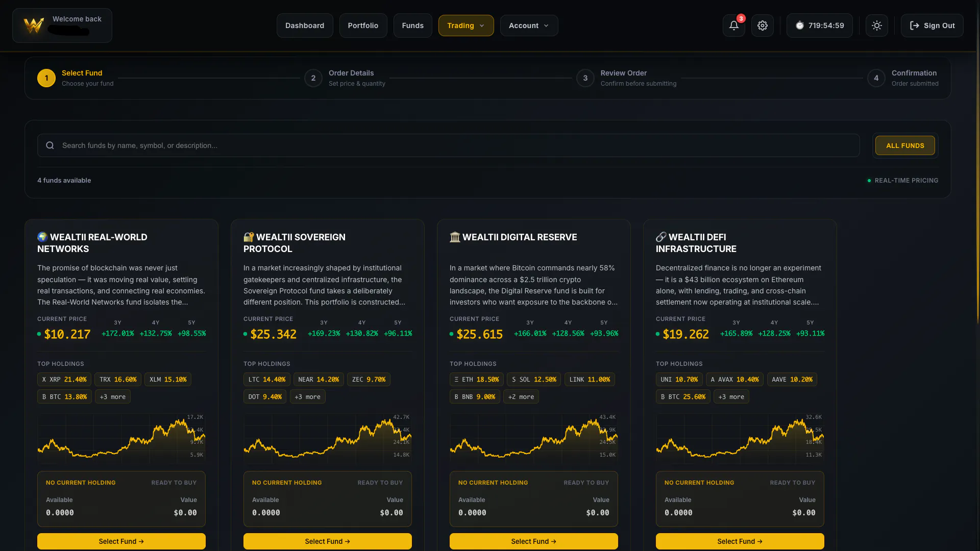980x551 pixels.
Task: Expand the Account dropdown menu
Action: [529, 26]
